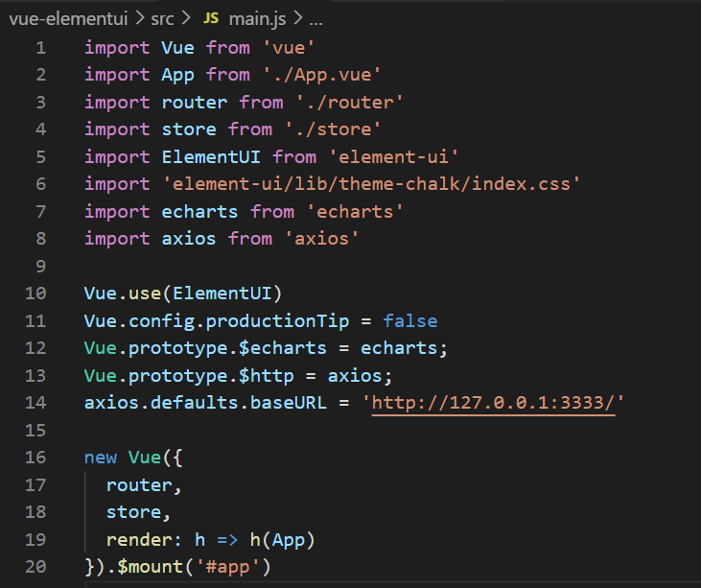This screenshot has height=588, width=701.
Task: Click chevron after vue-elementui breadcrumb
Action: [x=139, y=18]
